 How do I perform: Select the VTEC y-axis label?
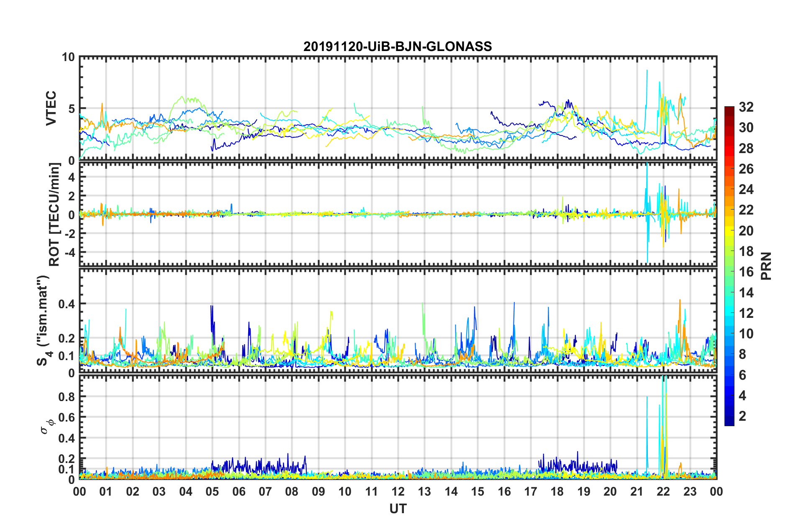click(x=51, y=108)
